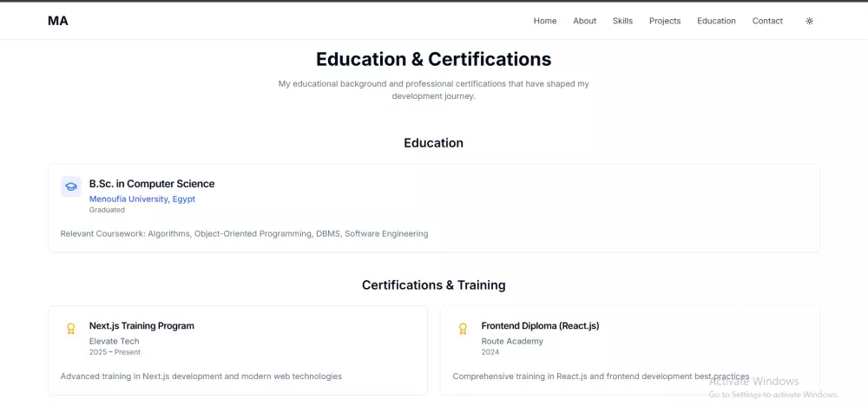The height and width of the screenshot is (406, 868).
Task: Click the Elevate Tech provider text
Action: 114,341
